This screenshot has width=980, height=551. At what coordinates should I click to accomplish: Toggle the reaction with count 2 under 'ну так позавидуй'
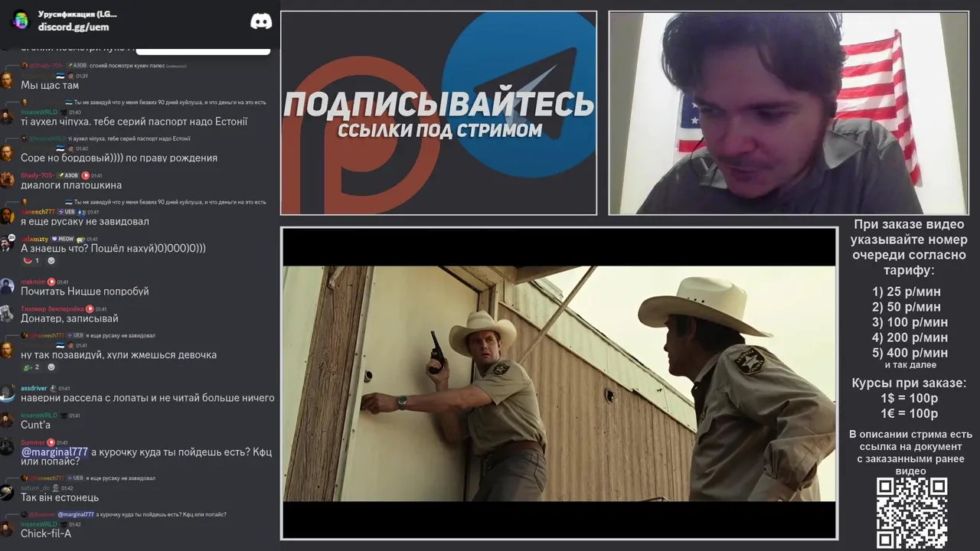point(31,367)
